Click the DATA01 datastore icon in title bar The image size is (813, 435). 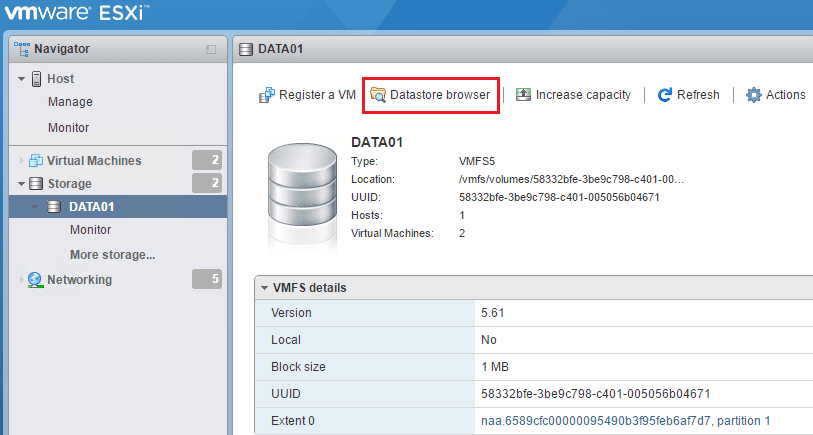pyautogui.click(x=246, y=49)
